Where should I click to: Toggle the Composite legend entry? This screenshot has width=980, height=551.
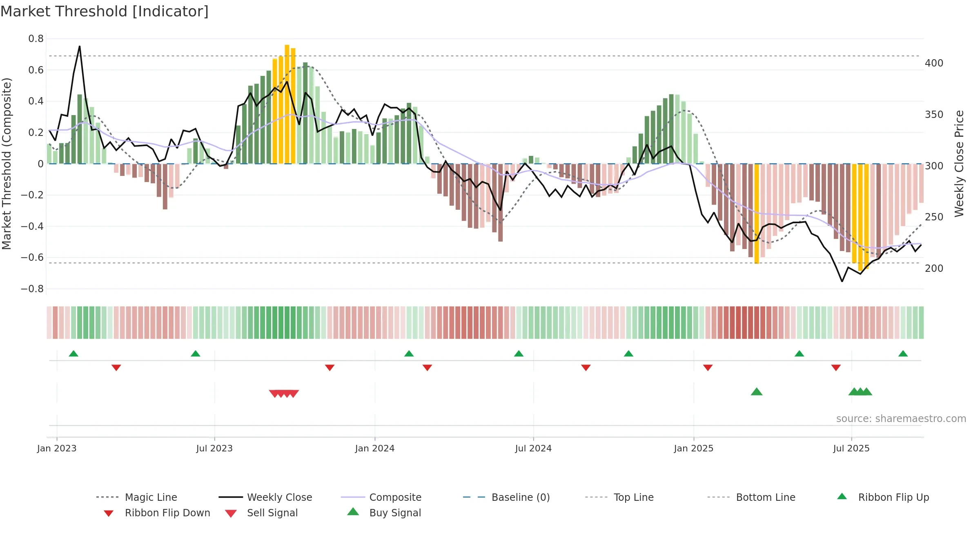point(381,497)
